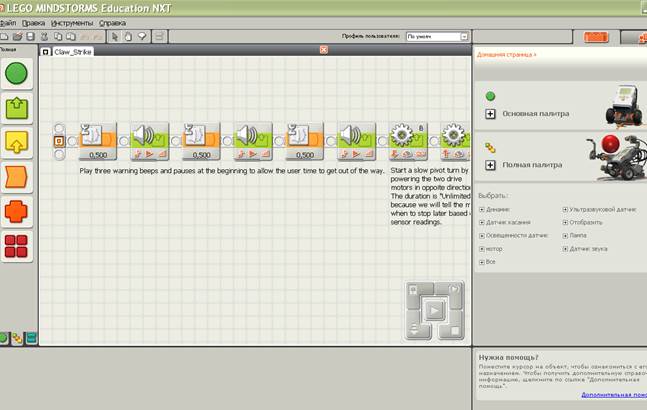Switch to Complete palette tab at bottom left
Image resolution: width=647 pixels, height=410 pixels.
[17, 339]
